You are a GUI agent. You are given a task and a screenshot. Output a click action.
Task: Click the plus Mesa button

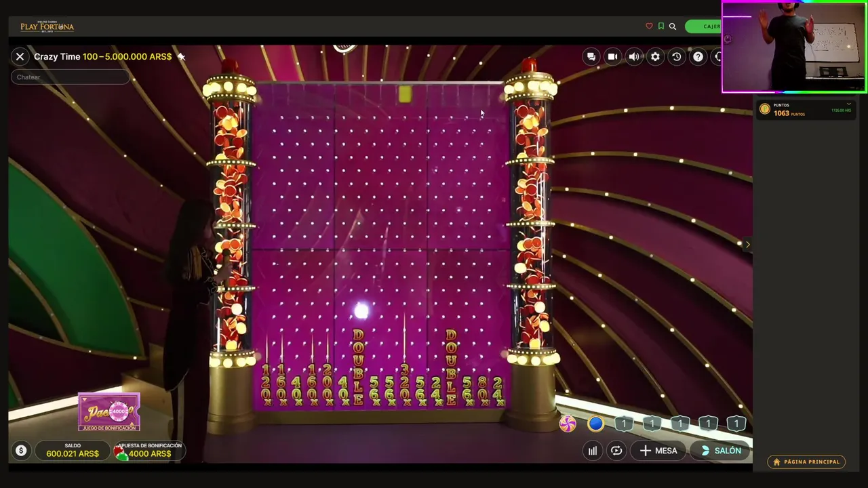658,451
